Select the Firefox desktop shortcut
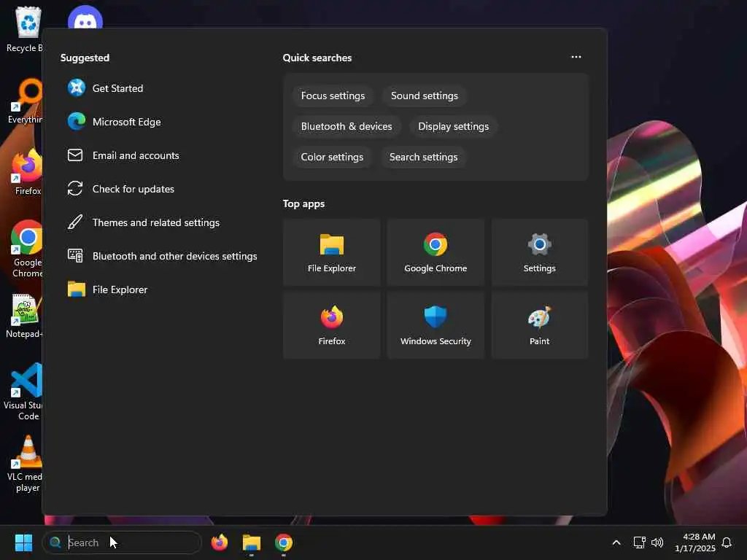This screenshot has height=560, width=747. coord(27,172)
